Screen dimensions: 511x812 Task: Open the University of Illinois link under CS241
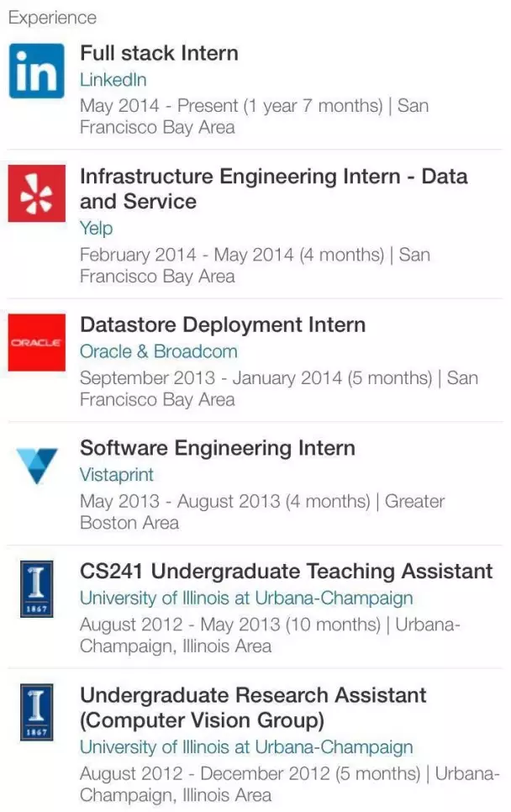246,598
